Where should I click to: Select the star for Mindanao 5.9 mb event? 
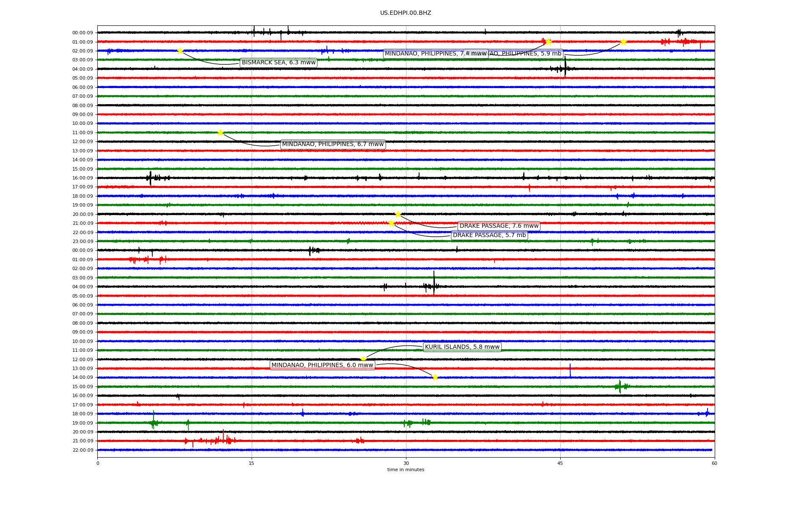coord(623,42)
